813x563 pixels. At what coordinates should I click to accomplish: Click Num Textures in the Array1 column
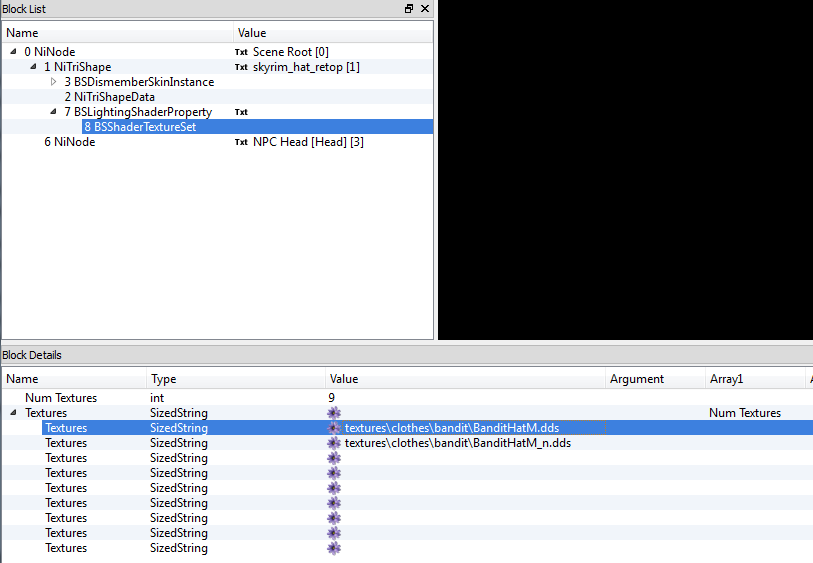pyautogui.click(x=745, y=413)
